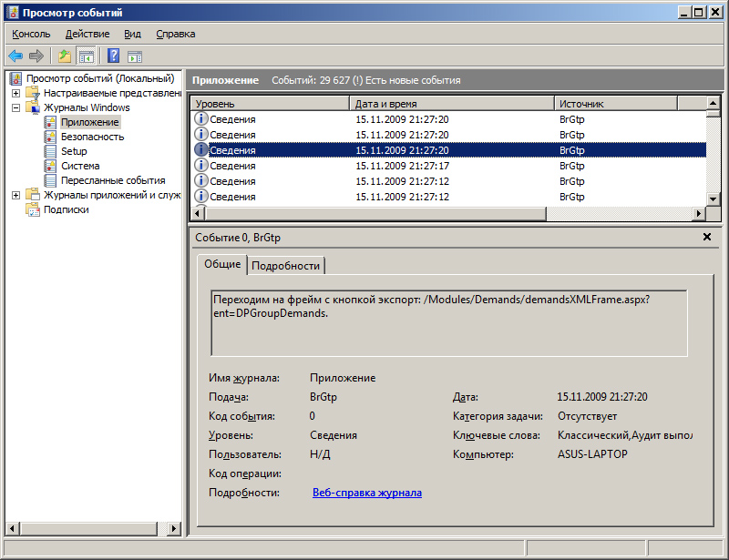729x560 pixels.
Task: Expand Журналы приложений и служб node
Action: (x=15, y=195)
